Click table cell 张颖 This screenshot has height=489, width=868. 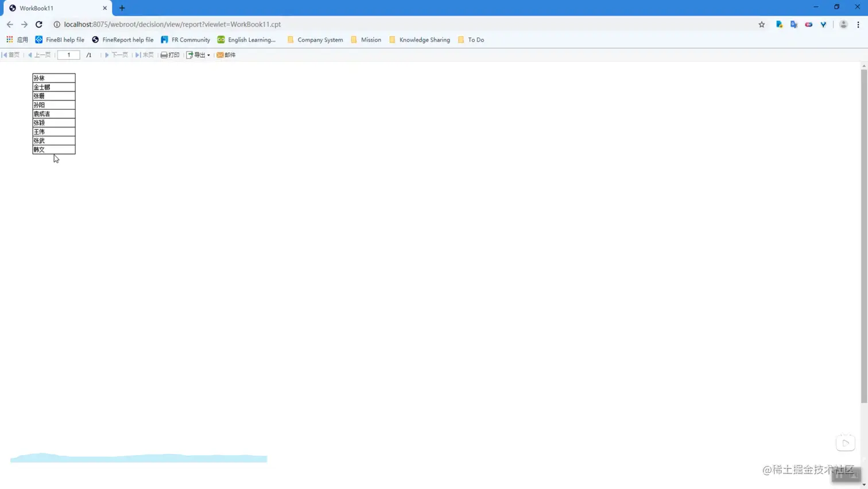[54, 123]
